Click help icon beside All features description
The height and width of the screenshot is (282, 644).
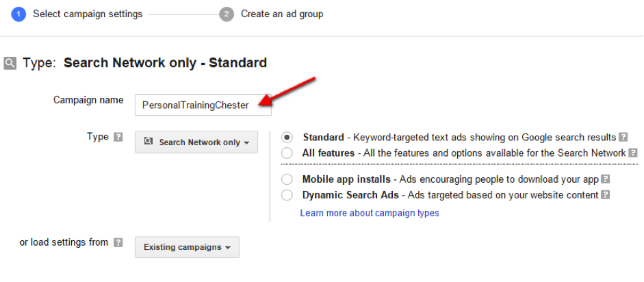pyautogui.click(x=633, y=153)
